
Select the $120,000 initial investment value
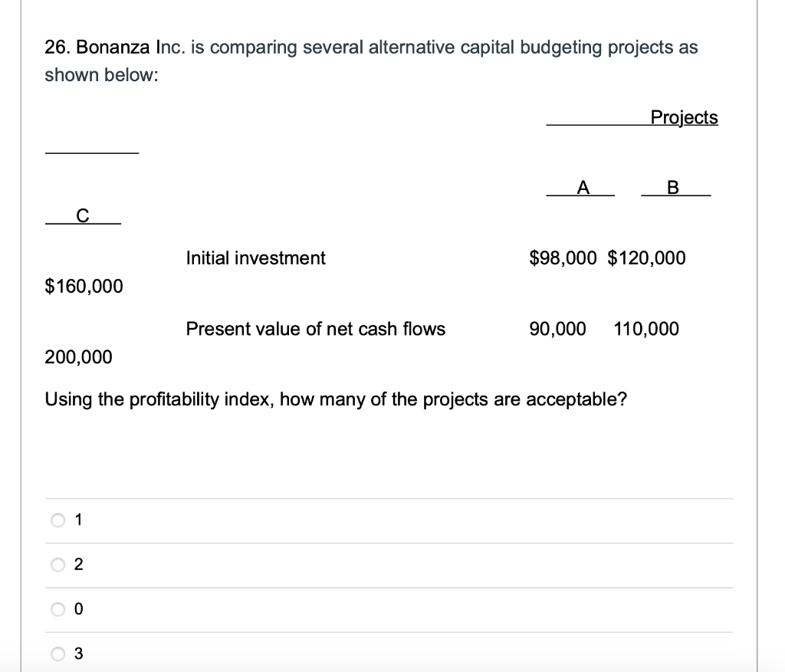click(648, 258)
